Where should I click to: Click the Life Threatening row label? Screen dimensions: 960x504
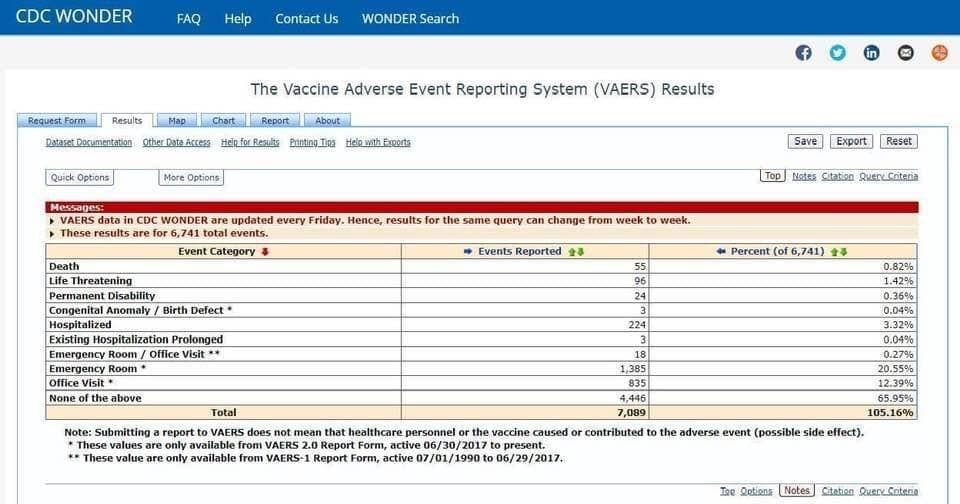tap(91, 281)
